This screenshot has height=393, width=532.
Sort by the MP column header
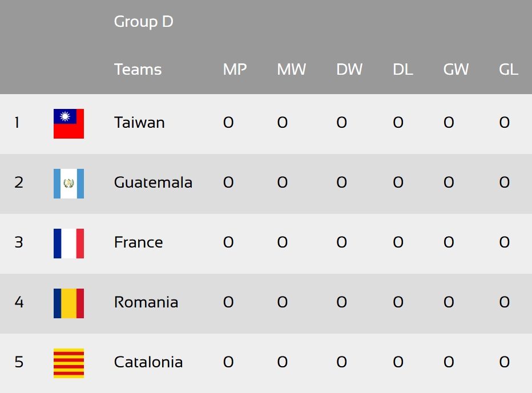pyautogui.click(x=235, y=70)
